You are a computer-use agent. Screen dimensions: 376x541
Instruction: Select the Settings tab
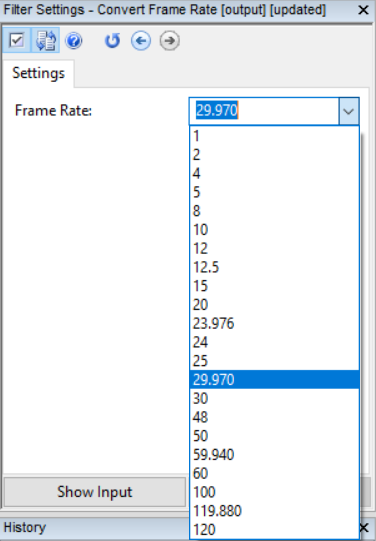[x=38, y=73]
